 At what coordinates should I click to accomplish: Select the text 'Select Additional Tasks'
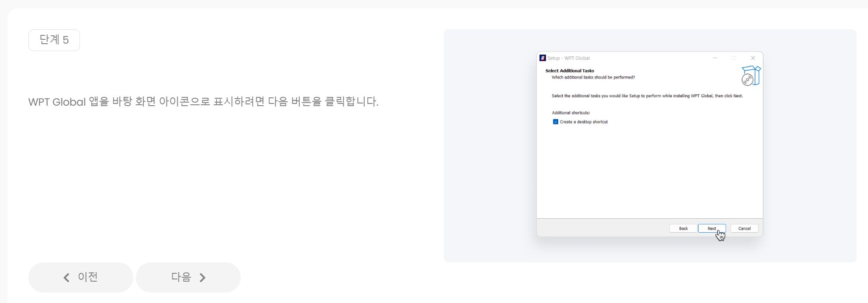pos(570,71)
